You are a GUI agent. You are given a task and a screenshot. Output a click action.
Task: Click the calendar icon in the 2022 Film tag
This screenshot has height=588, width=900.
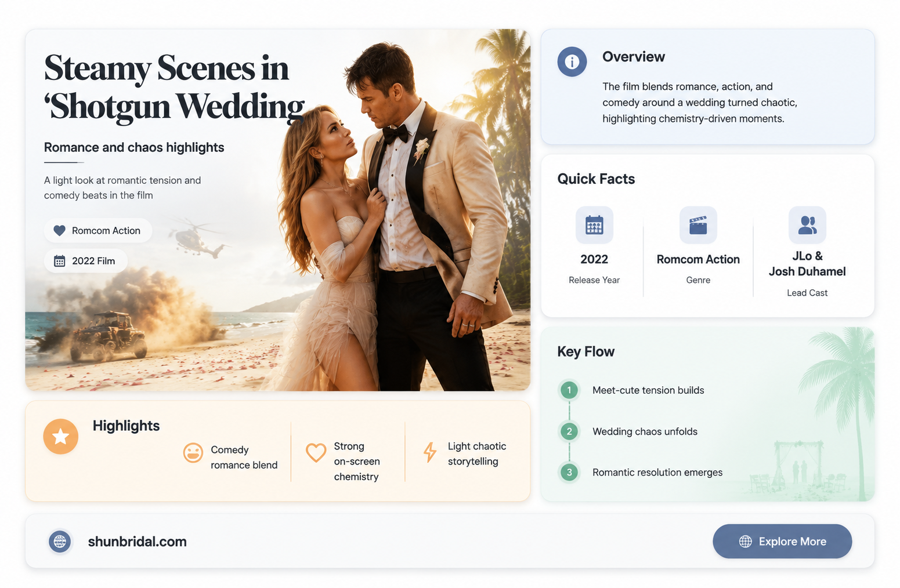point(59,261)
